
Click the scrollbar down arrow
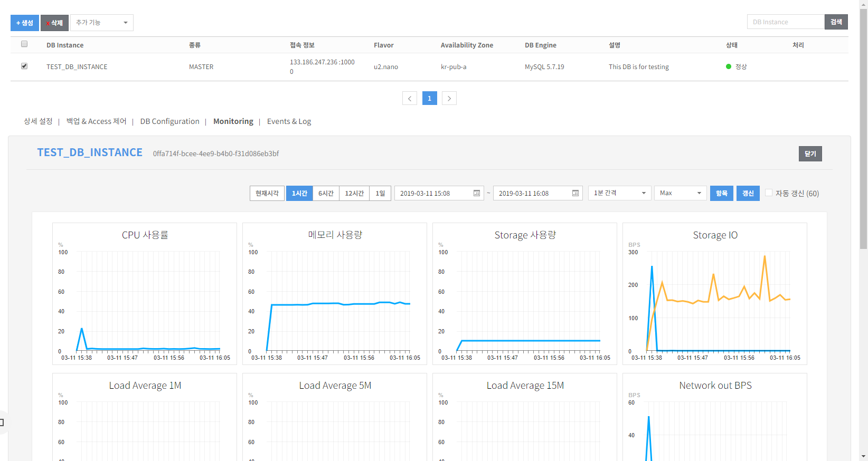tap(863, 456)
